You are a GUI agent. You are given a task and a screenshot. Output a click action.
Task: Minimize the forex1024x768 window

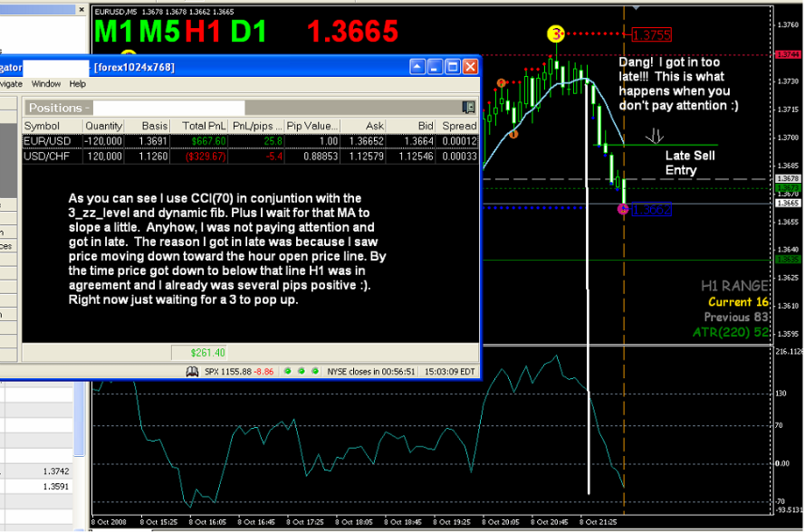pyautogui.click(x=435, y=67)
